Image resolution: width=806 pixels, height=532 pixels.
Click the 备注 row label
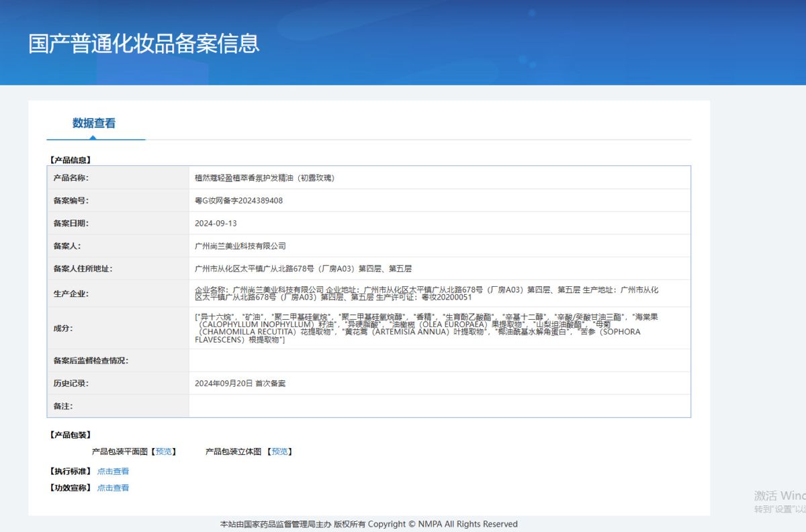63,406
